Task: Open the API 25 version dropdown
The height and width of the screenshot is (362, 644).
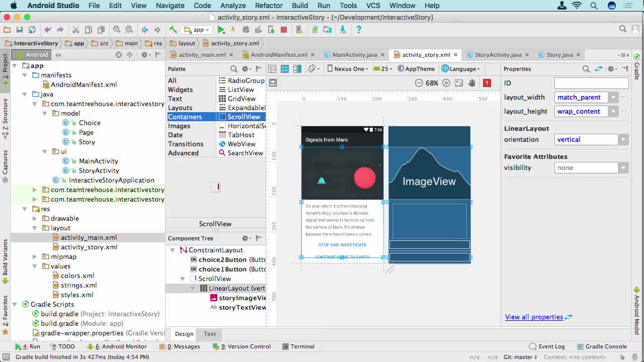Action: coord(383,69)
